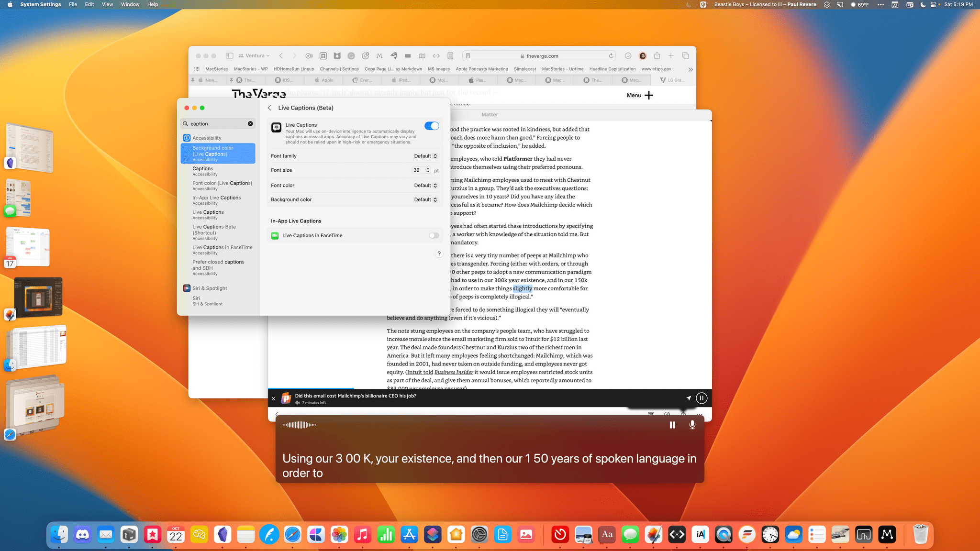Open the Simplecast bookmark
Screen dimensions: 980x551
[525, 69]
